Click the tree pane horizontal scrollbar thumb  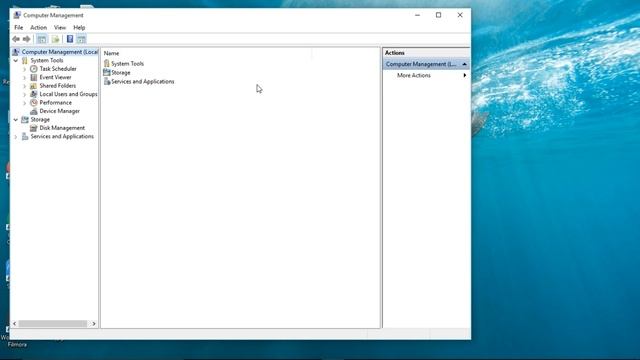click(53, 324)
